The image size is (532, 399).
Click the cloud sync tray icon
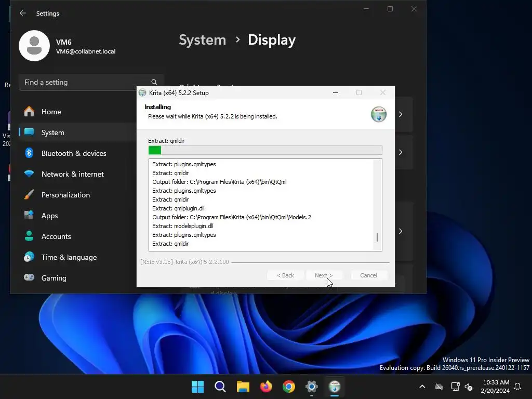pos(439,387)
